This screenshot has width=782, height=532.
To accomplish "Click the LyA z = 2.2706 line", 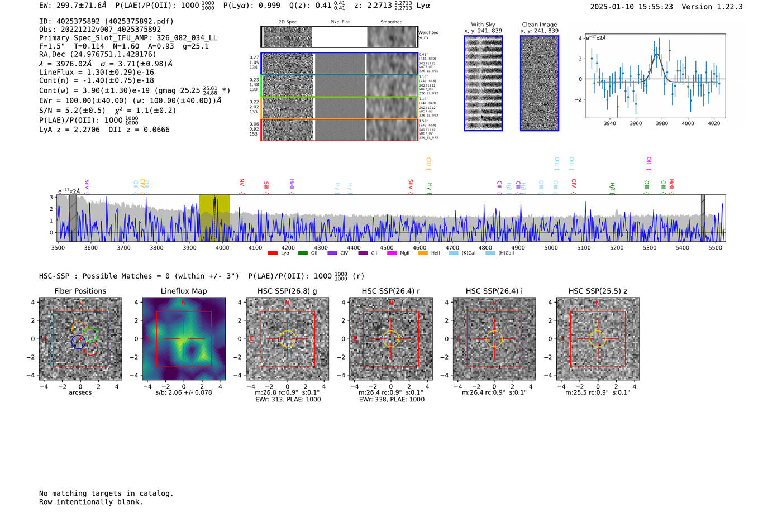I will pos(69,130).
